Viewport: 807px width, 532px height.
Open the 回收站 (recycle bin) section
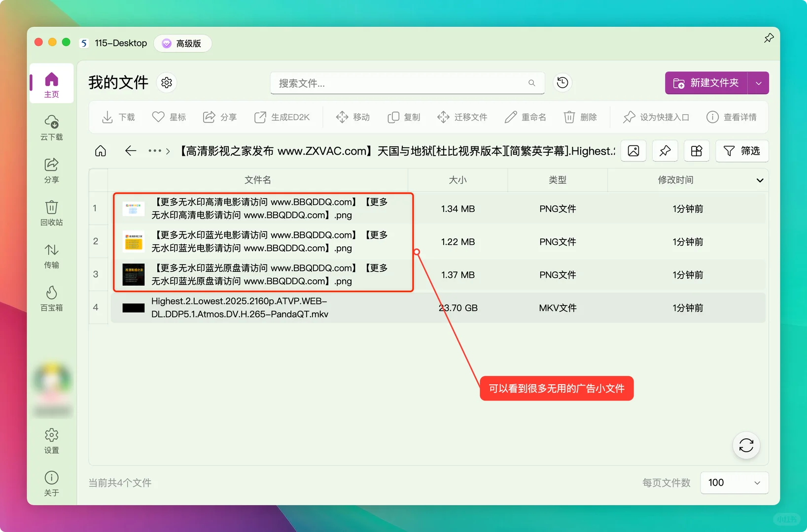tap(51, 213)
